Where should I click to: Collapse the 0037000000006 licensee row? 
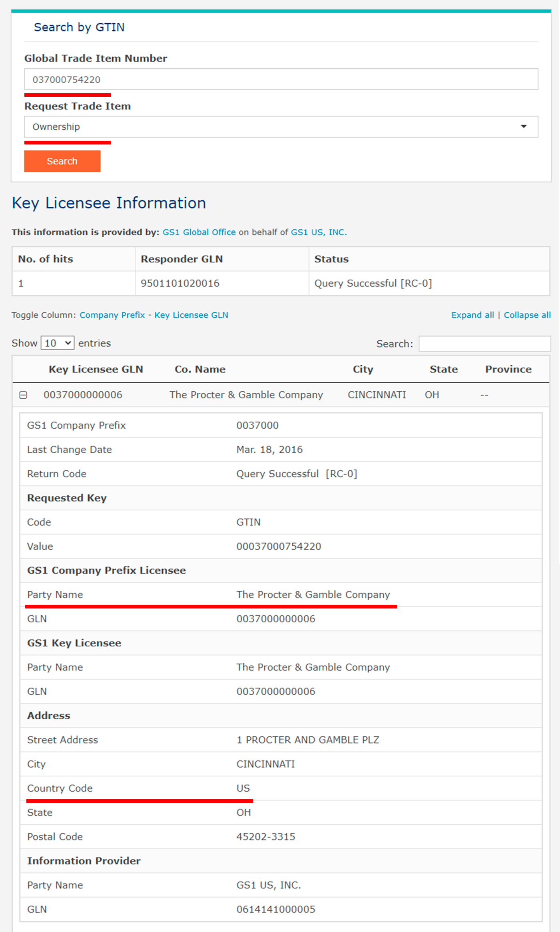click(x=23, y=395)
